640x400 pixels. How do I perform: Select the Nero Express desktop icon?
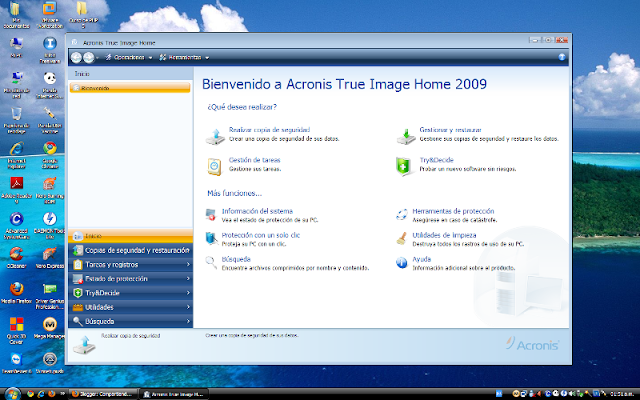[x=50, y=258]
